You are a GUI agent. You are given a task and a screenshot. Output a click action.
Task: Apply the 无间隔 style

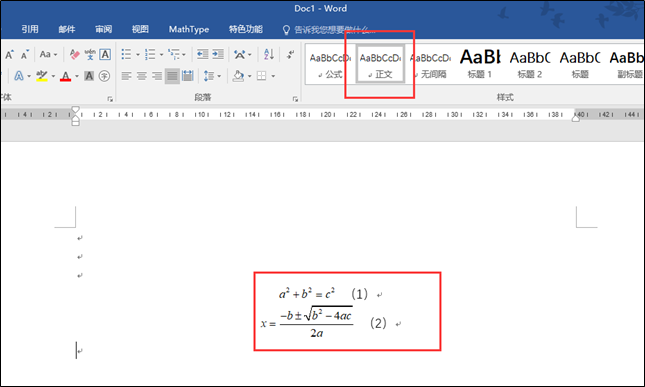tap(430, 65)
